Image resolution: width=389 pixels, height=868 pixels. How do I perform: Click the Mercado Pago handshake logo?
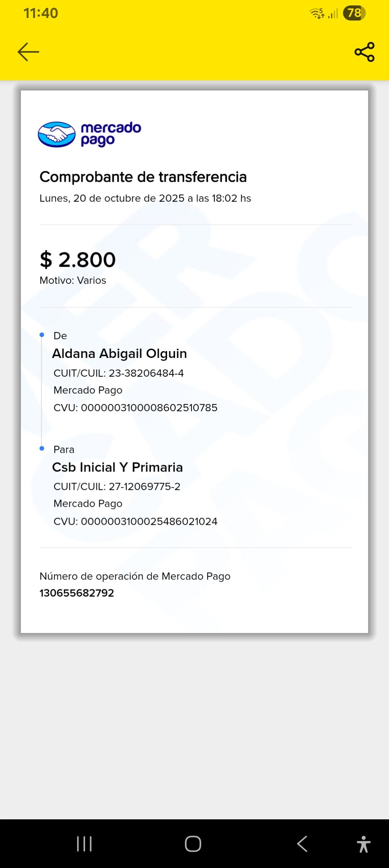point(57,134)
